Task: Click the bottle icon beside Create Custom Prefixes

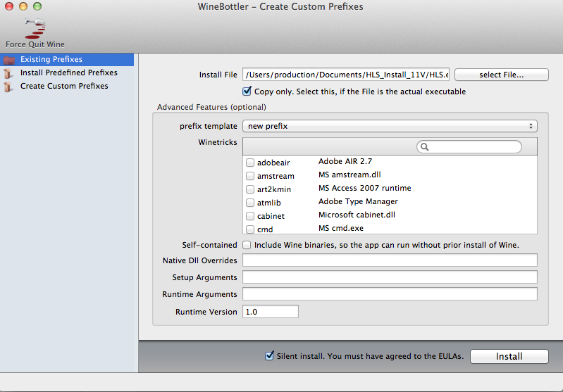Action: pos(8,87)
